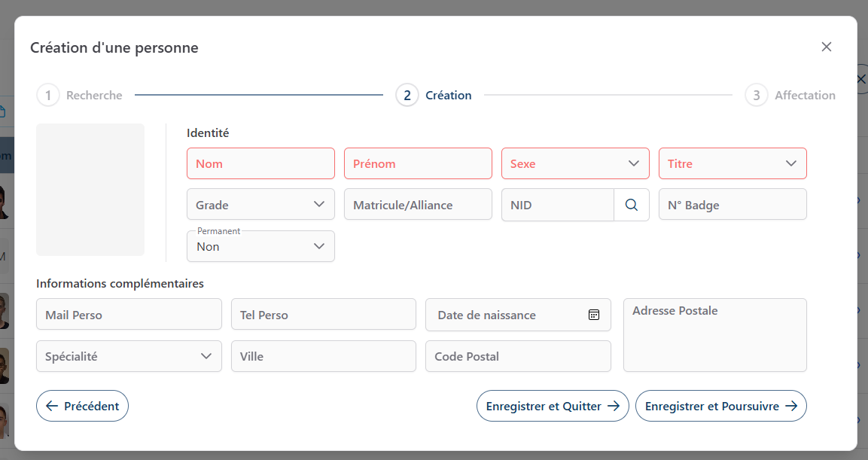This screenshot has height=460, width=868.
Task: Click into the NID text field
Action: click(x=557, y=205)
